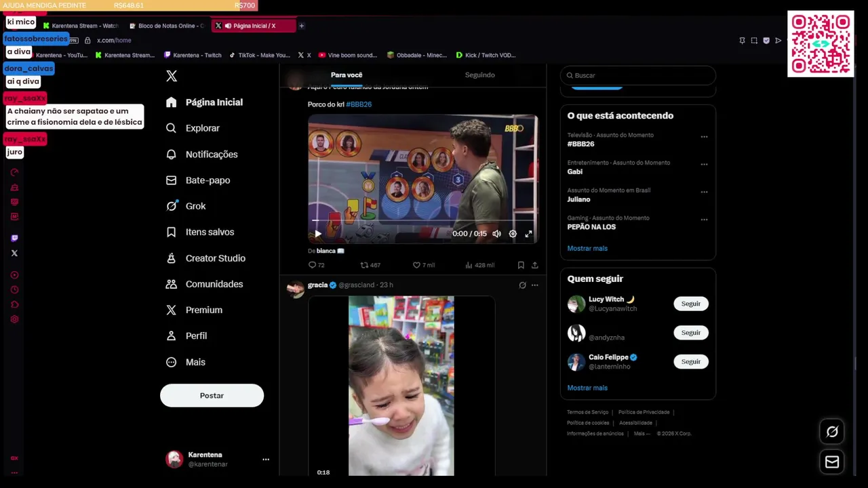Open TikTok - Make You bookmark
The height and width of the screenshot is (488, 868).
click(260, 56)
